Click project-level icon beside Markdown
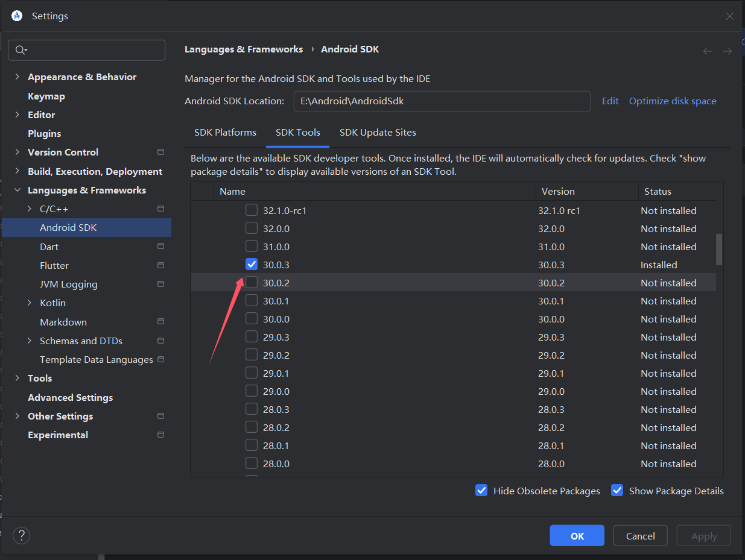 [160, 322]
